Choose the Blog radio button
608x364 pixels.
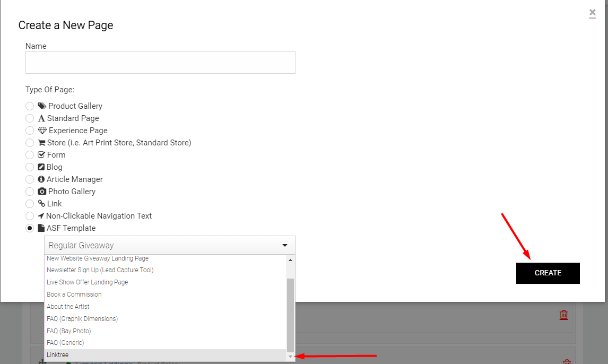(x=30, y=167)
